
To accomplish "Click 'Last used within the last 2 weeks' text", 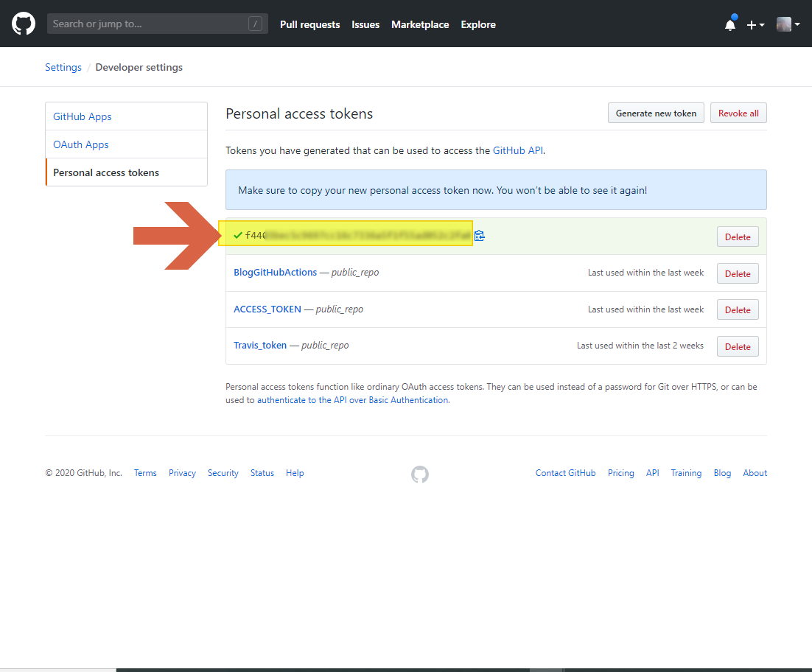I will pyautogui.click(x=640, y=346).
